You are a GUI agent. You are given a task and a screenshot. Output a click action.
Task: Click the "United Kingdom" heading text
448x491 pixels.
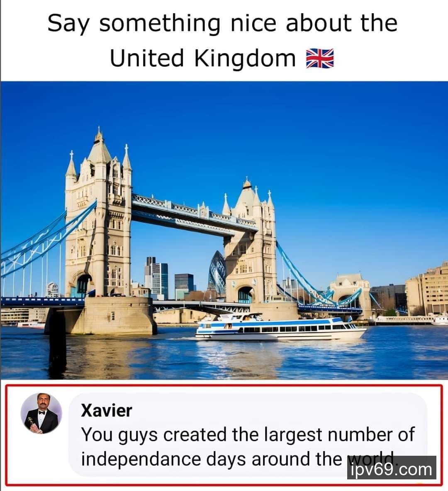pyautogui.click(x=203, y=59)
